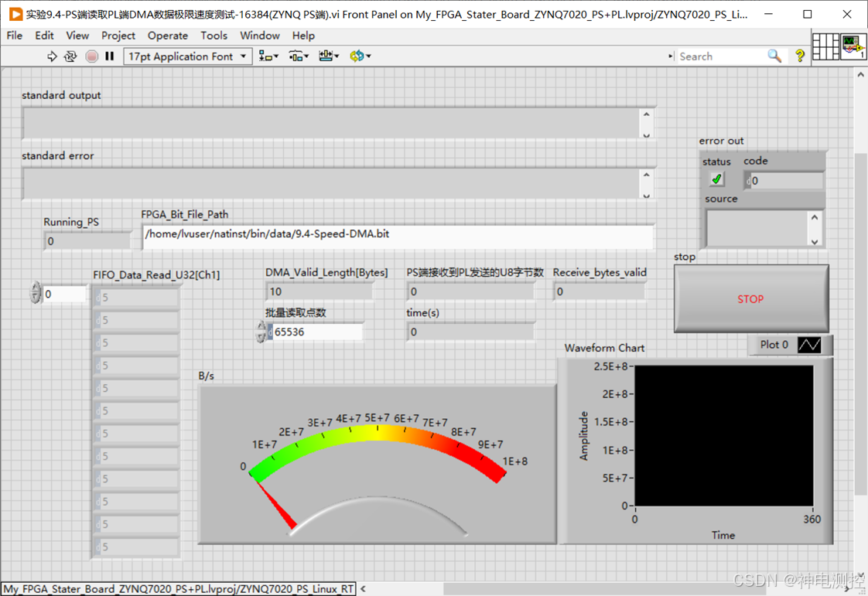Click the Pause button
868x596 pixels.
(x=110, y=56)
